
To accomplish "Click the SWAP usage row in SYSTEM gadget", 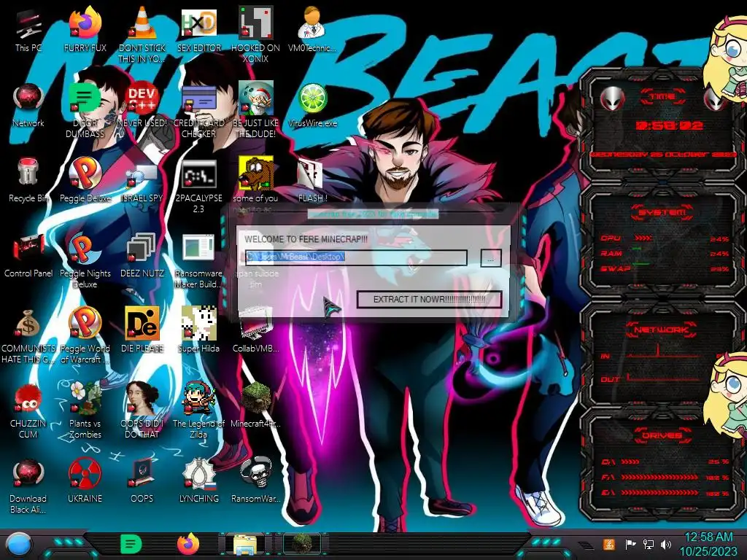I will tap(665, 268).
